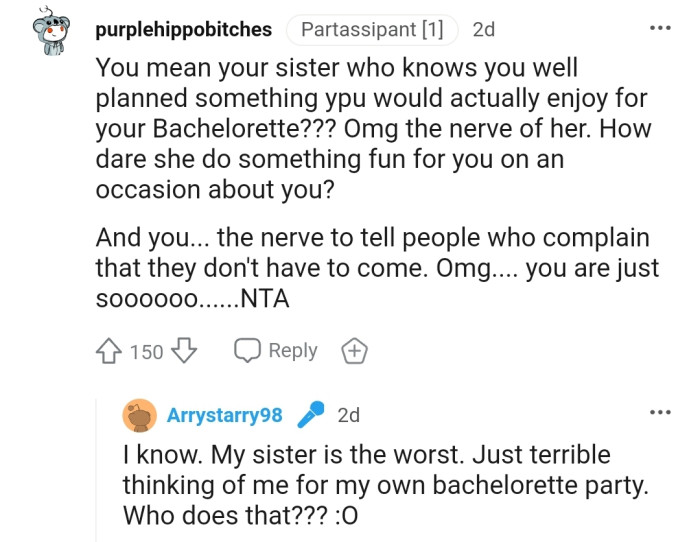
Task: Upvote the purplehippobitches comment
Action: [x=109, y=351]
